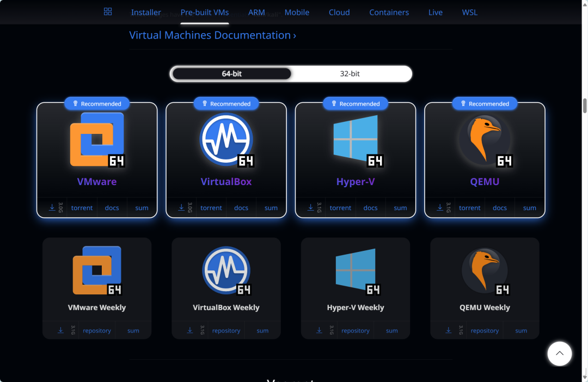Open the Virtual Machines Documentation link
Viewport: 588px width, 382px height.
pos(212,35)
